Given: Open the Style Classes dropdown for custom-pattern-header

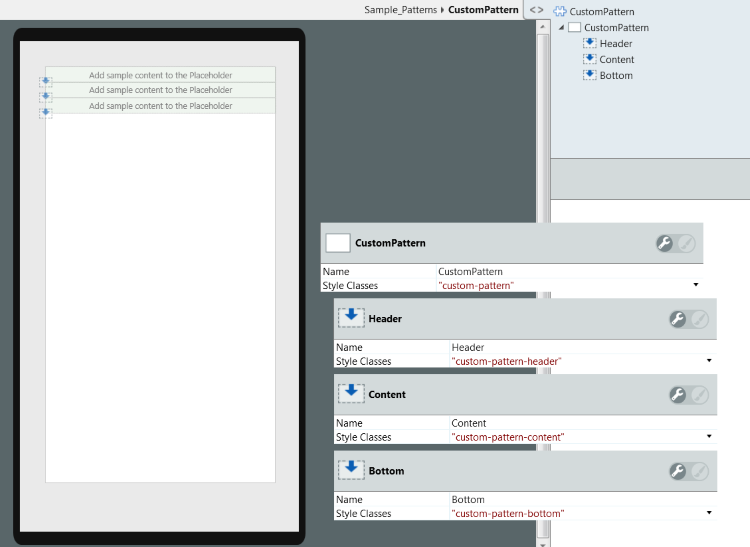Looking at the screenshot, I should click(x=709, y=361).
